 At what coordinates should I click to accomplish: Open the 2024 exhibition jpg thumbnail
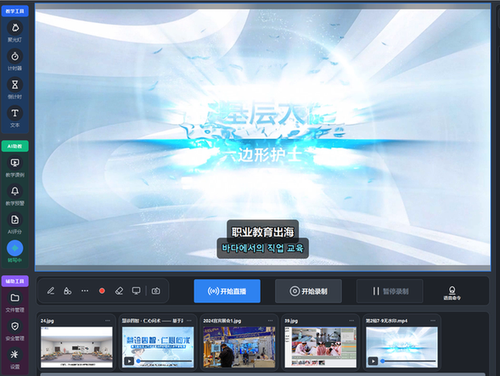[x=239, y=347]
